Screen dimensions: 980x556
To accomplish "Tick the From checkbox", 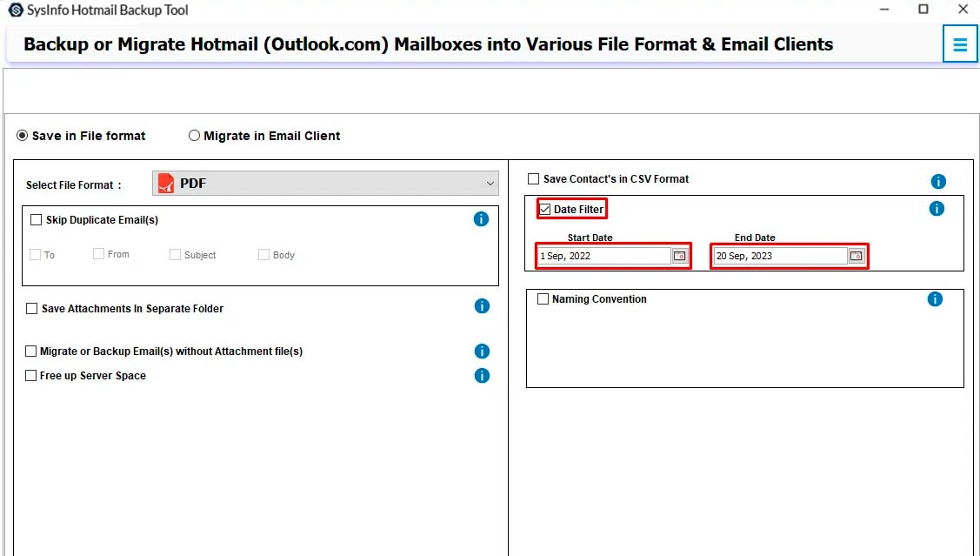I will point(98,253).
